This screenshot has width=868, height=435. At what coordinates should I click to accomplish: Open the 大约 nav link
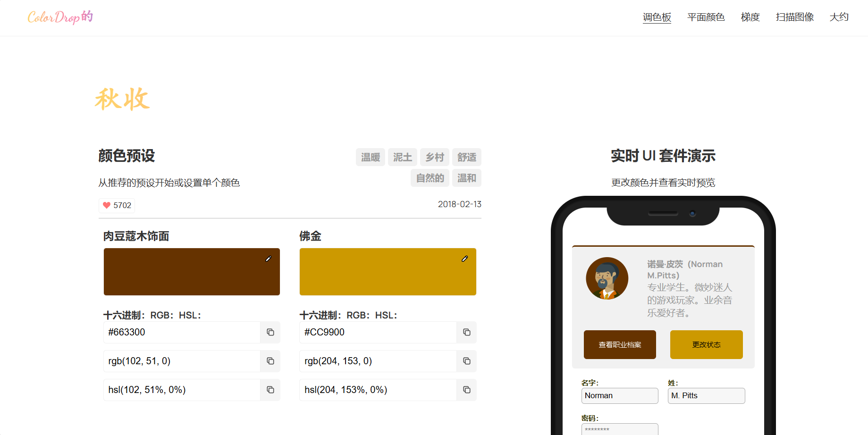839,17
